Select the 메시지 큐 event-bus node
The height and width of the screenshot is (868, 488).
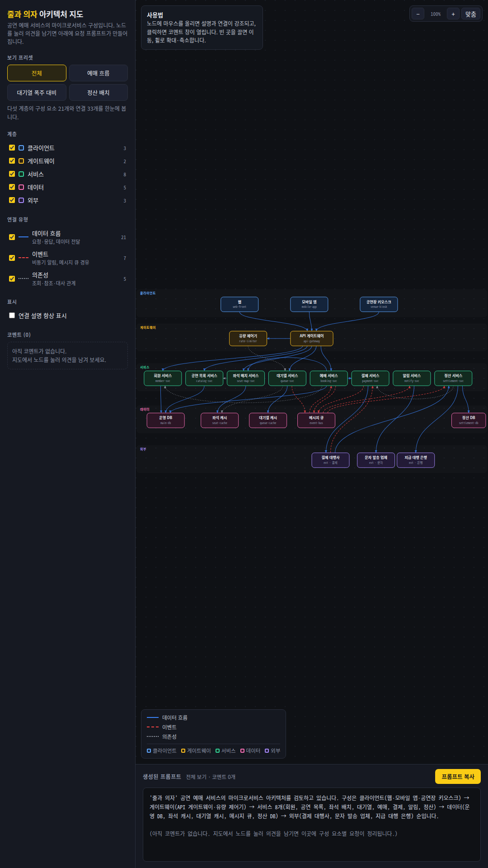coord(316,420)
